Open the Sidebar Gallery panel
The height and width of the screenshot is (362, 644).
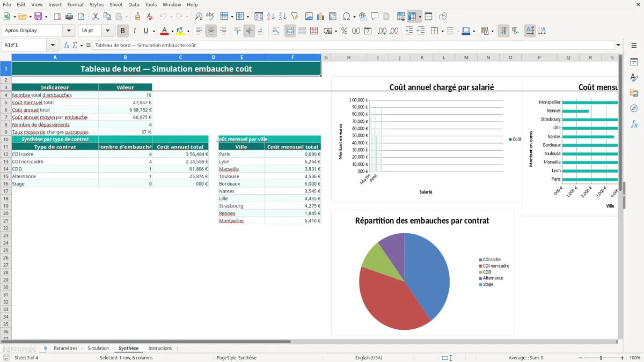point(634,93)
